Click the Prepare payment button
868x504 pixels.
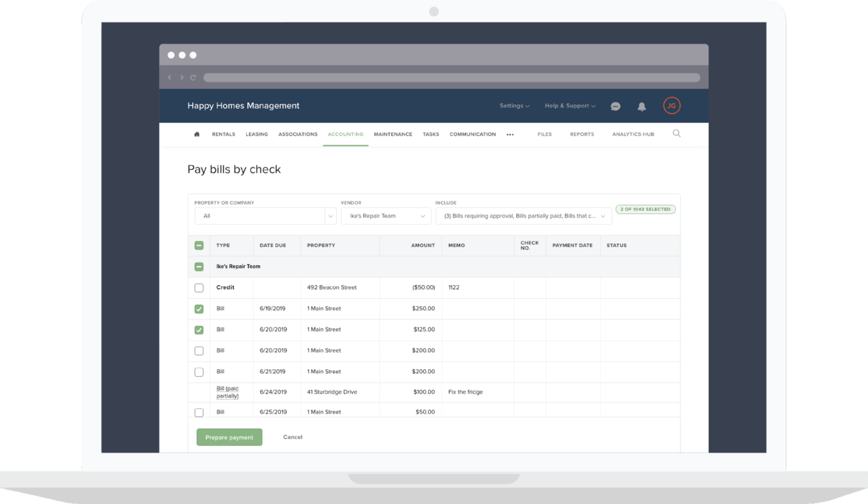coord(229,437)
